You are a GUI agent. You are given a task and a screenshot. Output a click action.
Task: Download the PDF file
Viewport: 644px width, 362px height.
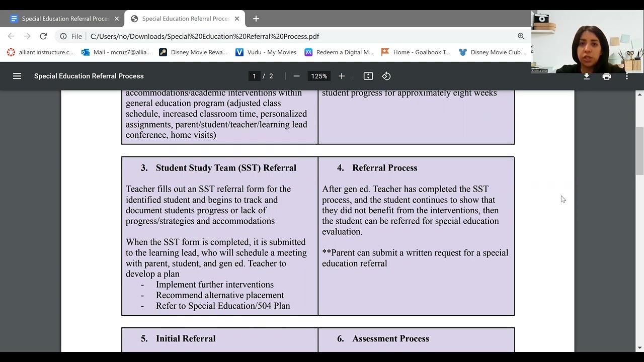pyautogui.click(x=587, y=76)
